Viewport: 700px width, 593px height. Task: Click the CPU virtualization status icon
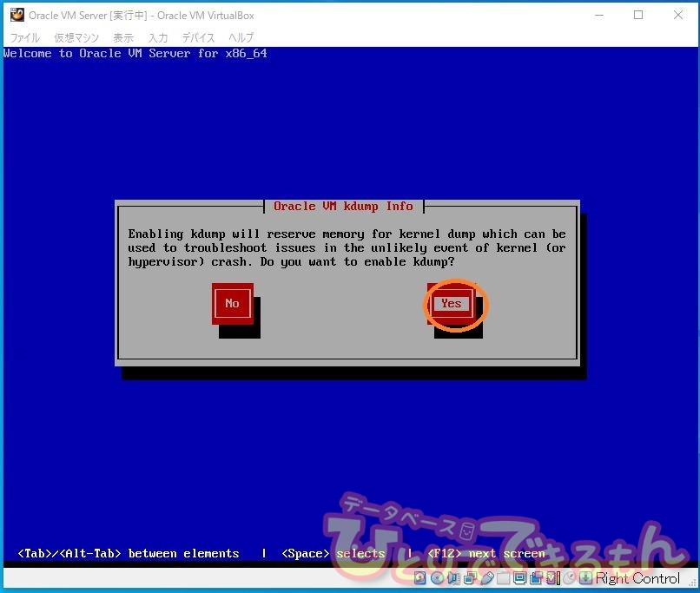click(x=552, y=578)
